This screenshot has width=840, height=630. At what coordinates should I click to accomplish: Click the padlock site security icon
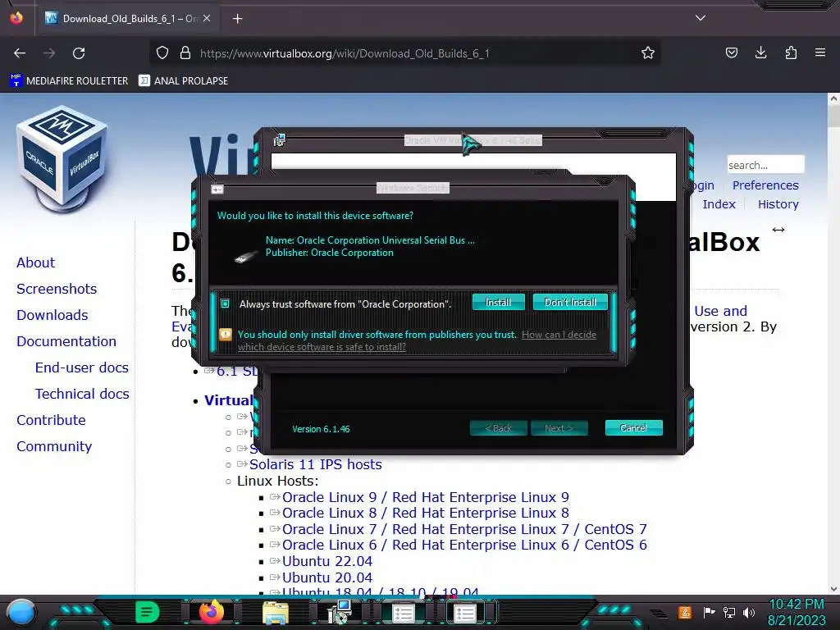[x=185, y=53]
